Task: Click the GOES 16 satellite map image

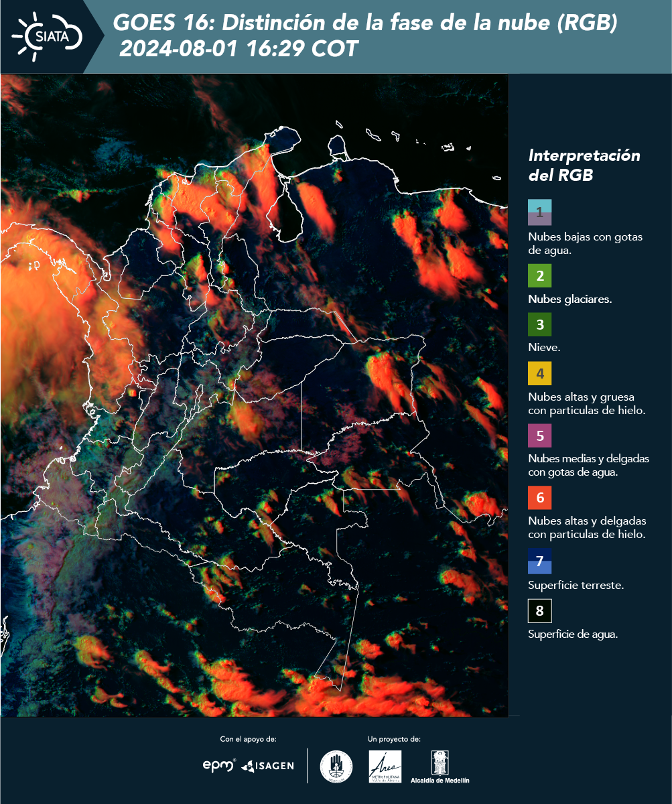Action: click(x=254, y=395)
